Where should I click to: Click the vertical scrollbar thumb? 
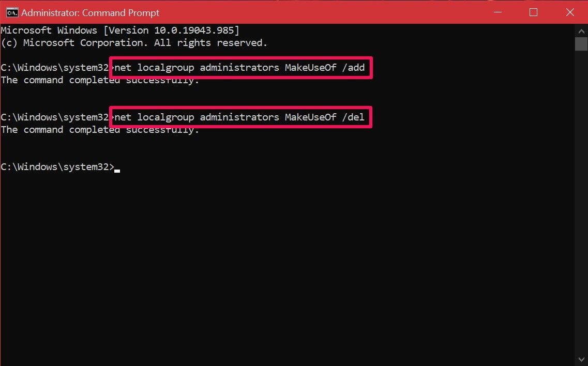click(581, 43)
